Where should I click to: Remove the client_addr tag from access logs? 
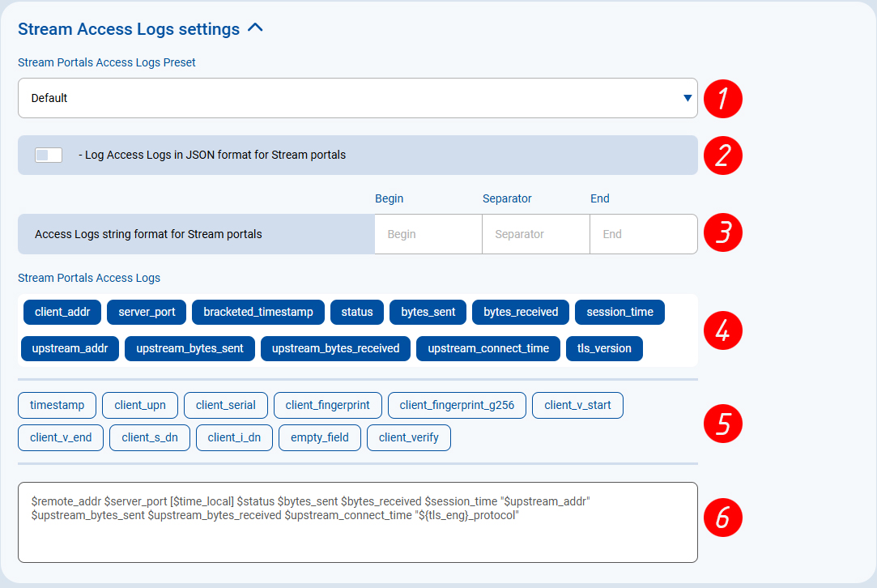pos(62,312)
